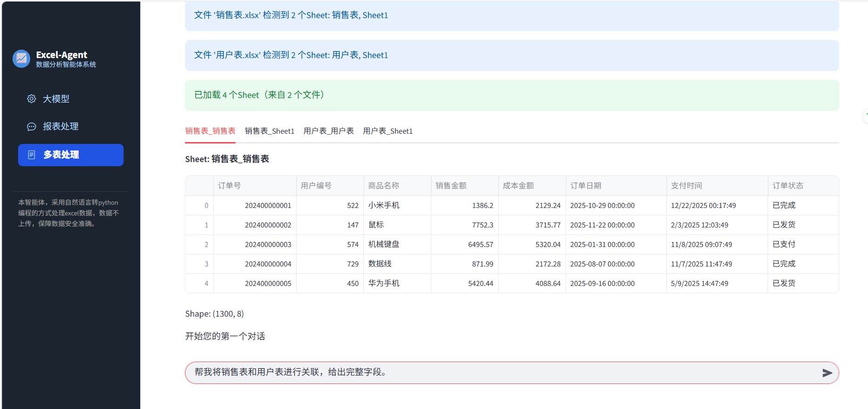
Task: Open the 大模型 sidebar menu
Action: coord(56,99)
